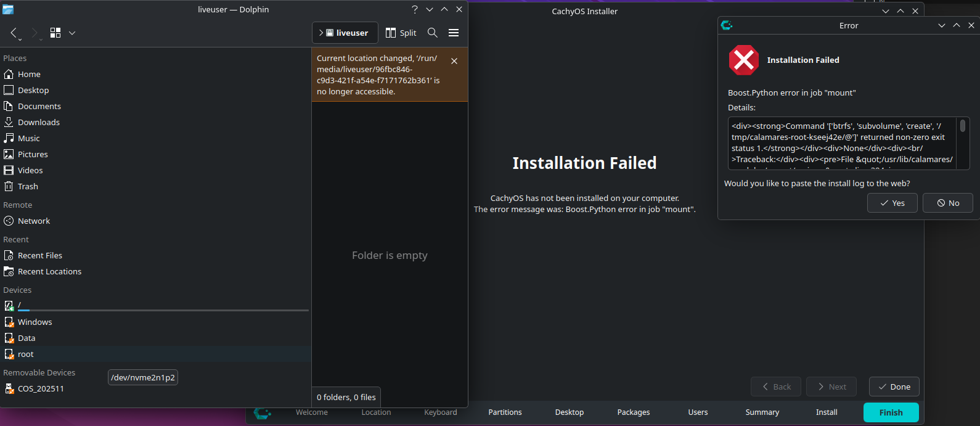Click the Packages step label
The height and width of the screenshot is (426, 980).
(x=634, y=412)
